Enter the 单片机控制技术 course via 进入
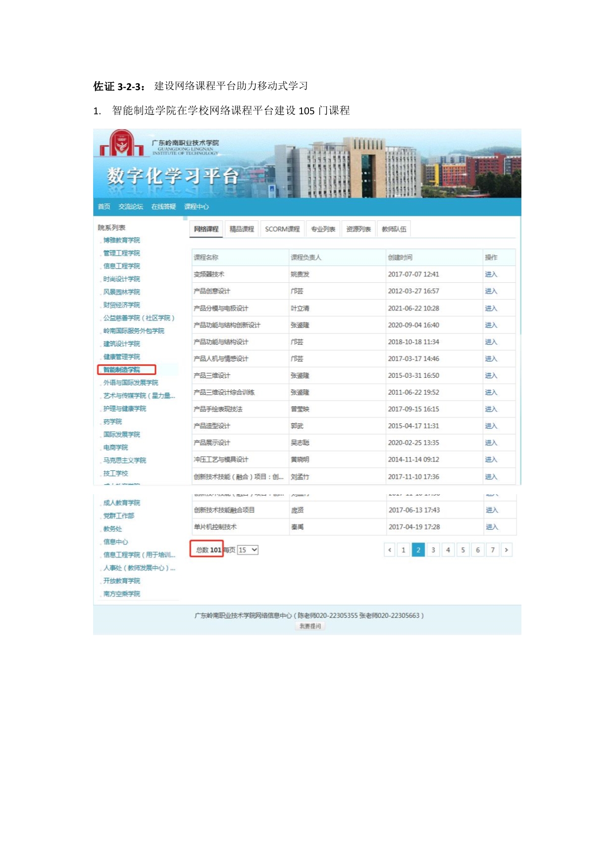The width and height of the screenshot is (614, 868). coord(492,527)
